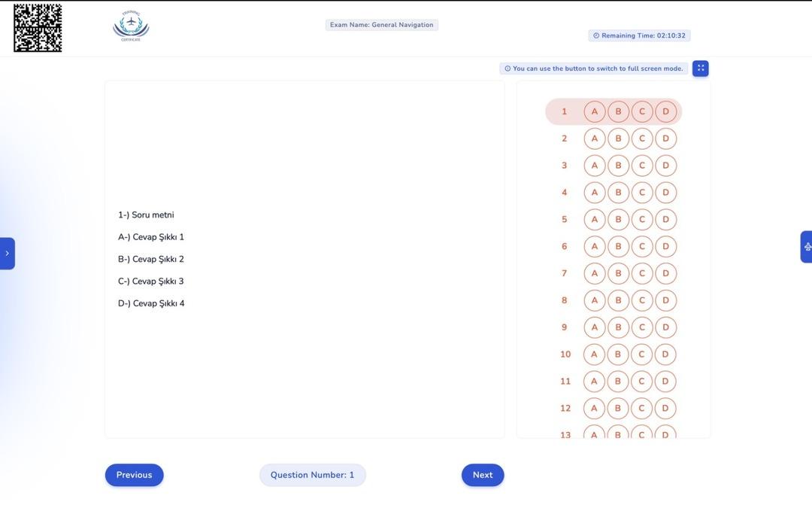Screen dimensions: 812x511
Task: Open the airplane side panel tab
Action: click(806, 247)
